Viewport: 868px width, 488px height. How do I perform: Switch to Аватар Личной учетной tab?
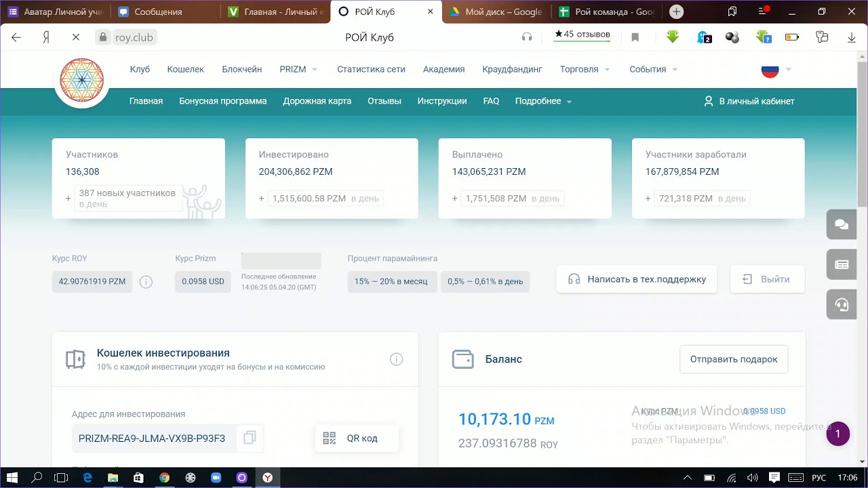tap(56, 12)
